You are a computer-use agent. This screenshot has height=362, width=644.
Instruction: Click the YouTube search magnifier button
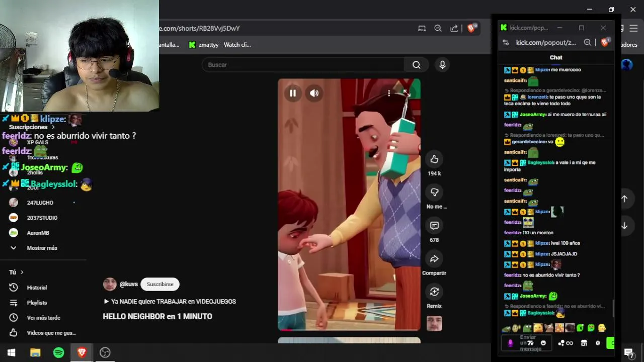click(x=417, y=65)
